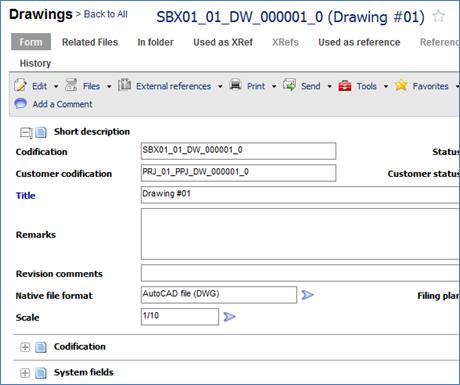
Task: Click the External references icon
Action: tap(124, 85)
